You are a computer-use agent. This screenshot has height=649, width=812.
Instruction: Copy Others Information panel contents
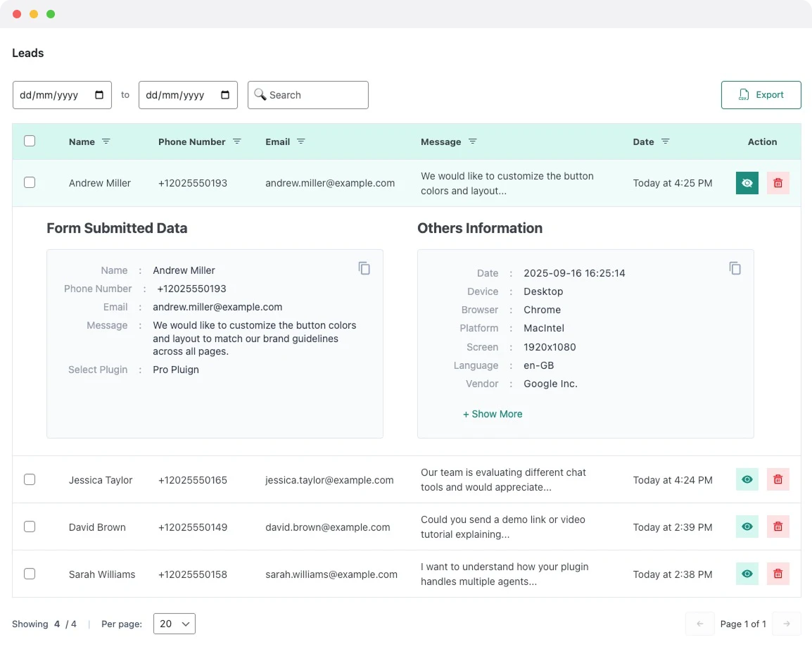coord(735,268)
